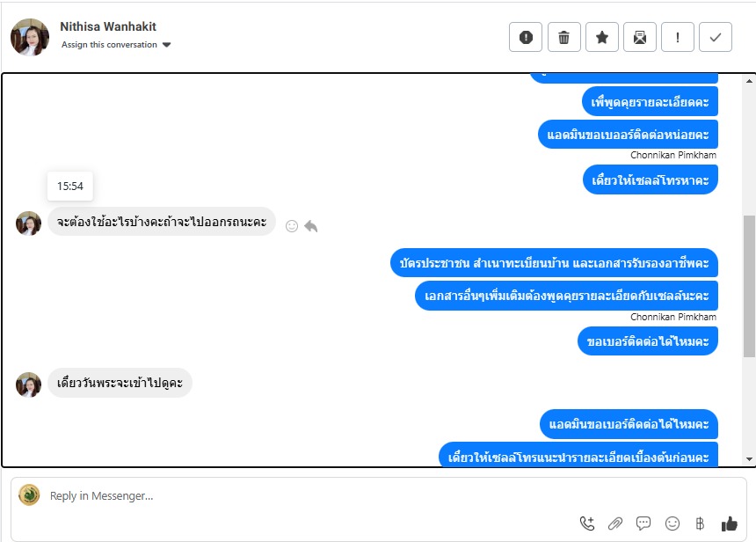Viewport: 756px width, 542px height.
Task: Open saved replies speech bubble icon
Action: 643,524
